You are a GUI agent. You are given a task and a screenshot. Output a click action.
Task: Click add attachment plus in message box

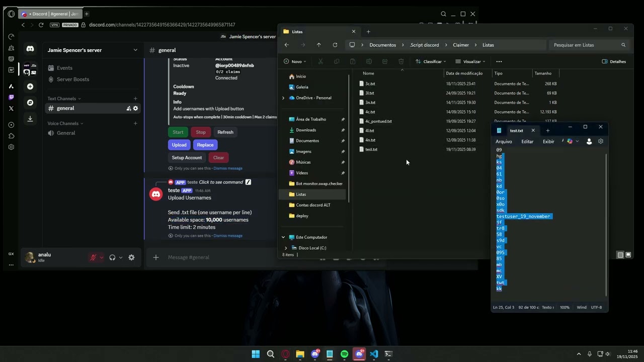point(156,257)
